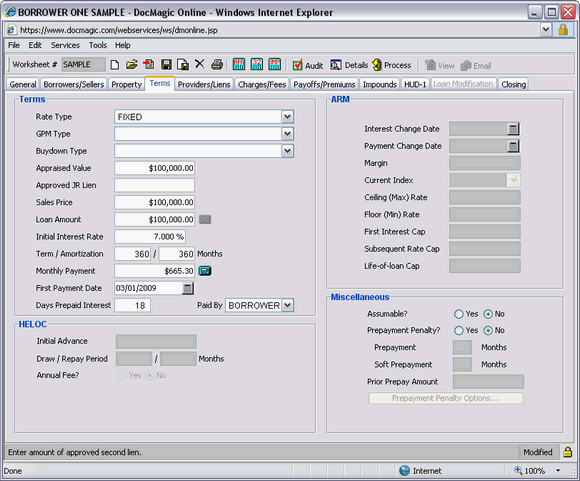Switch to the Charges/Fees tab
The width and height of the screenshot is (580, 481).
pos(262,84)
